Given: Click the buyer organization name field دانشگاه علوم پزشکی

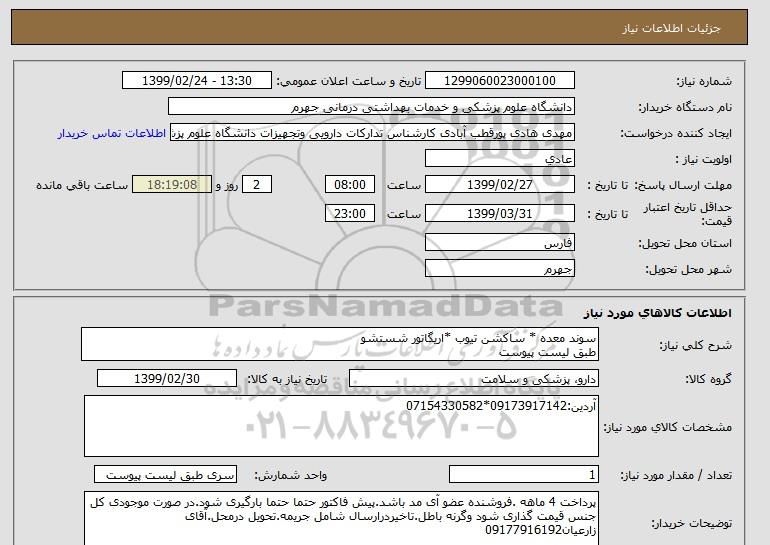Looking at the screenshot, I should tap(371, 107).
